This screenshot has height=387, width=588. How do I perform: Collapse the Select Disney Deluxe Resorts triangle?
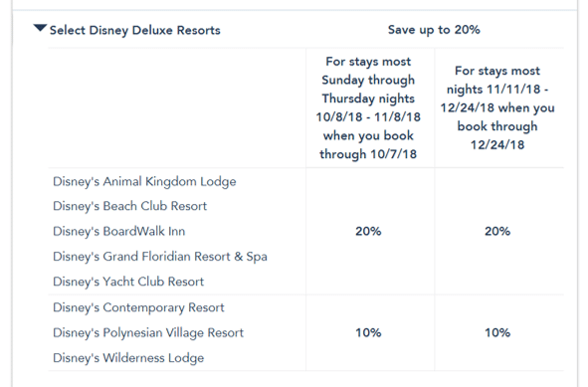coord(40,28)
